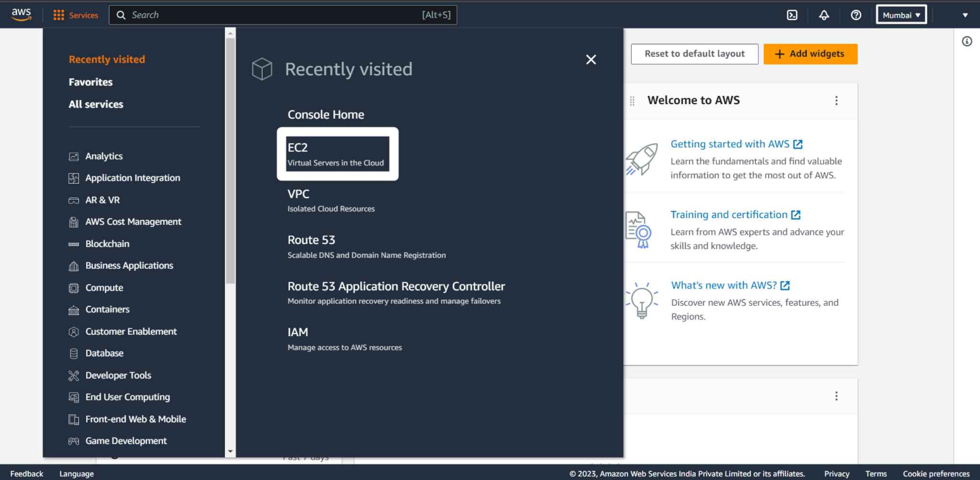Viewport: 980px width, 480px height.
Task: Click the Front-end Web & Mobile icon
Action: (74, 419)
